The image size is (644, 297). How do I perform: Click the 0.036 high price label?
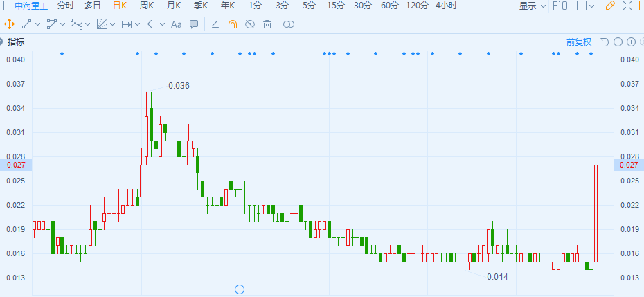pyautogui.click(x=179, y=86)
